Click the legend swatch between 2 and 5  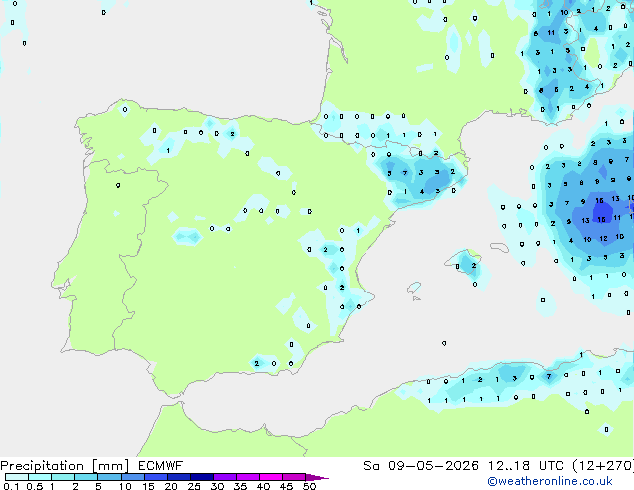86,477
